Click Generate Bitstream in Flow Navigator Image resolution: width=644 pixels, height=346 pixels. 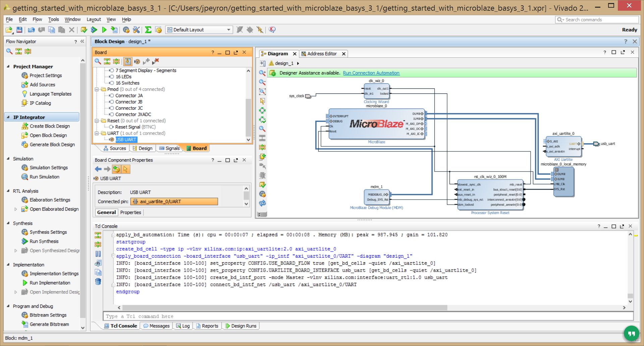[49, 324]
